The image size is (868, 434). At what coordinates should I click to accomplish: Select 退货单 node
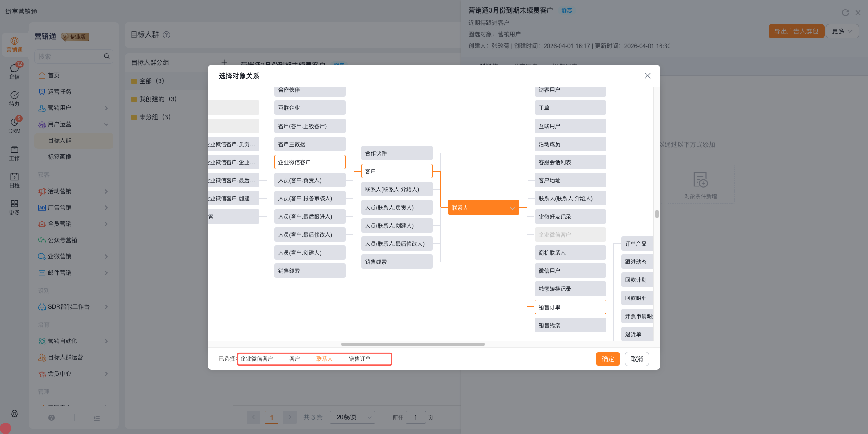click(637, 334)
